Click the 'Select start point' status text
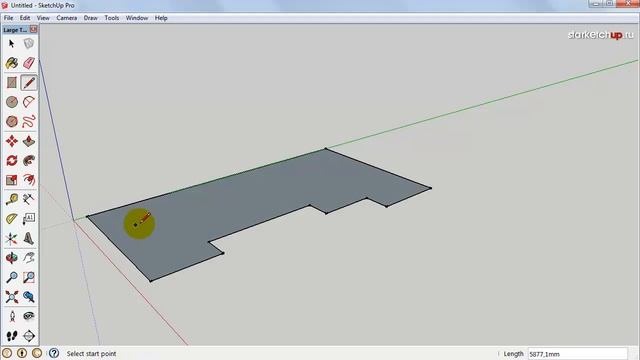640x360 pixels. pos(91,353)
